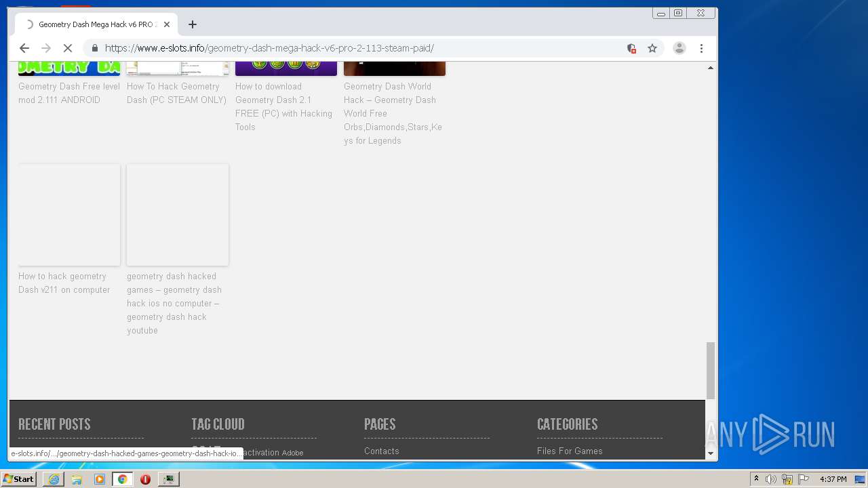Screen dimensions: 868x488
Task: Open Geometry Dash Free level mod link
Action: click(x=69, y=93)
